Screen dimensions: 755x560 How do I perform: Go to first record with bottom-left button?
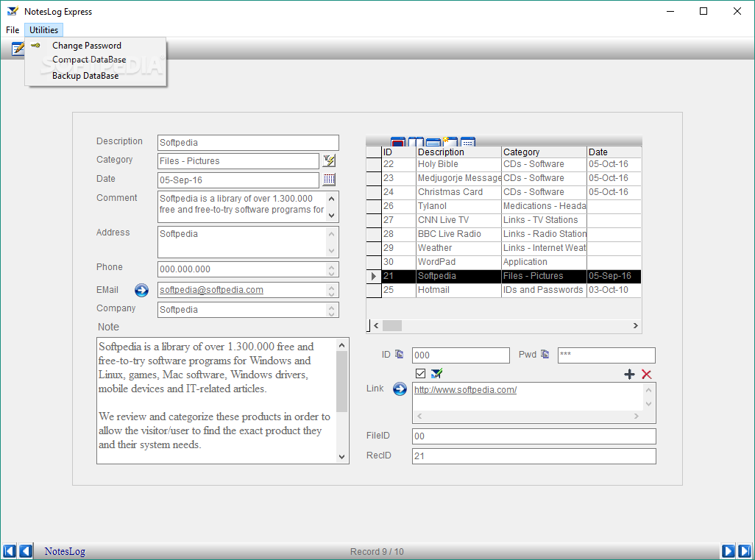pyautogui.click(x=9, y=551)
